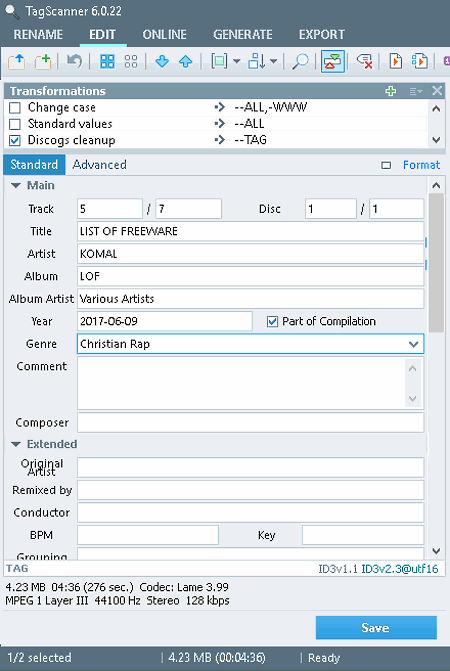Click the Composer field
450x671 pixels.
pos(251,423)
